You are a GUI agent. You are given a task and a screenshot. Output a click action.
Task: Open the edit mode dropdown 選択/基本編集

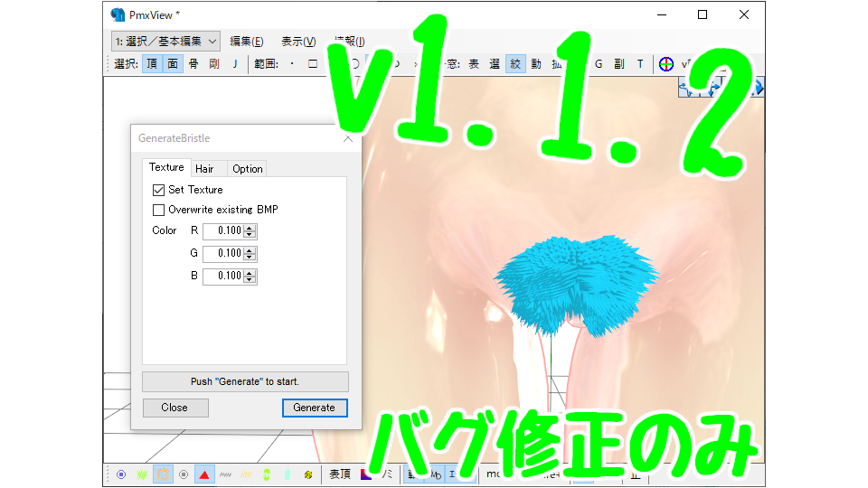(x=165, y=42)
